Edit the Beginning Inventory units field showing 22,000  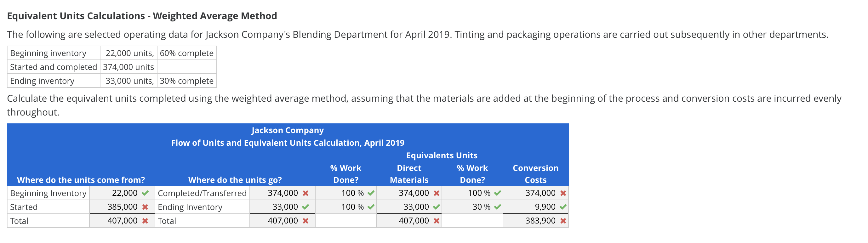coord(122,193)
